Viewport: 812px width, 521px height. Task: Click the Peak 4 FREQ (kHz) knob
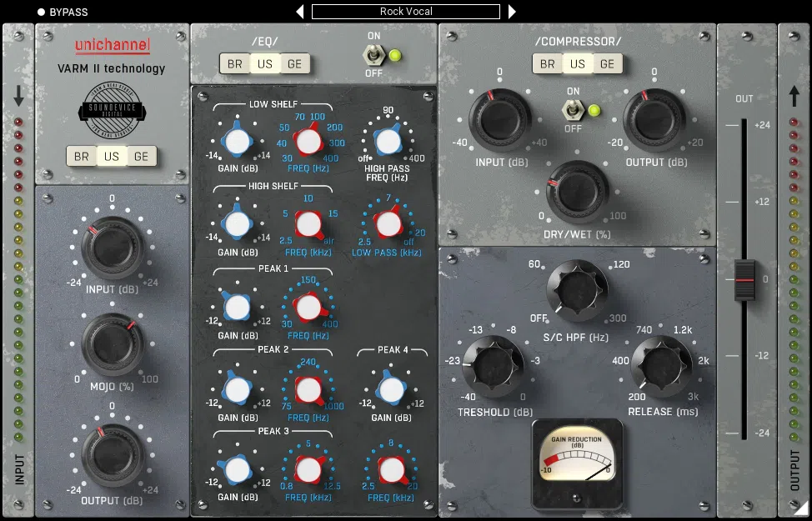(x=392, y=470)
